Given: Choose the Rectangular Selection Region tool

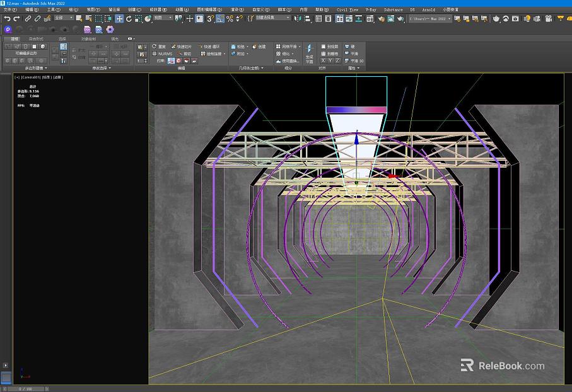Looking at the screenshot, I should pyautogui.click(x=98, y=19).
